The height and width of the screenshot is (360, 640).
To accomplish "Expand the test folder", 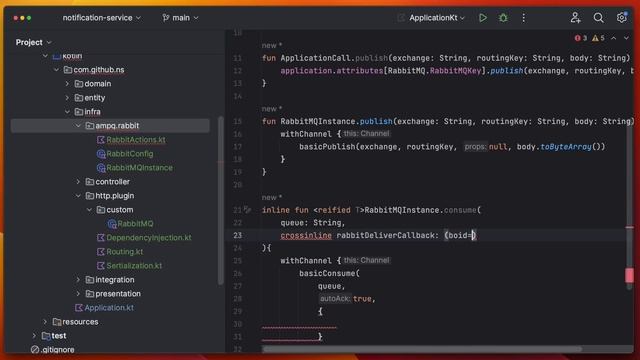I will [x=34, y=336].
